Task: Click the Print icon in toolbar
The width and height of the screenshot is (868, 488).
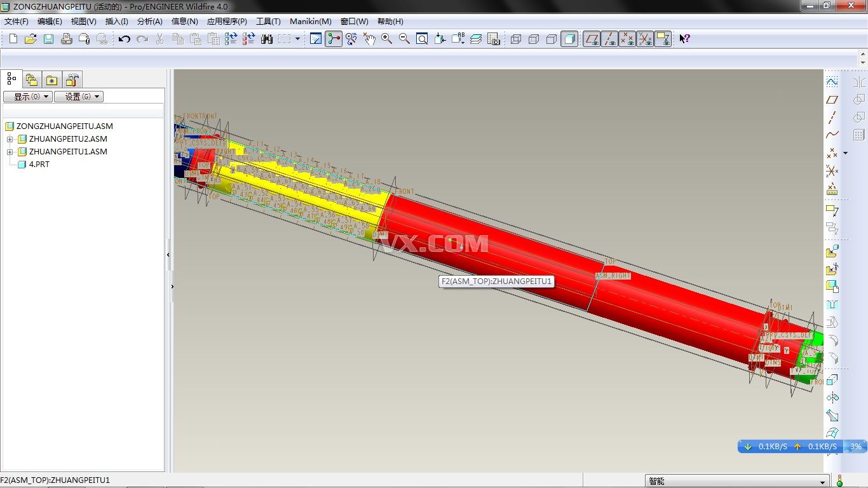Action: pyautogui.click(x=66, y=39)
